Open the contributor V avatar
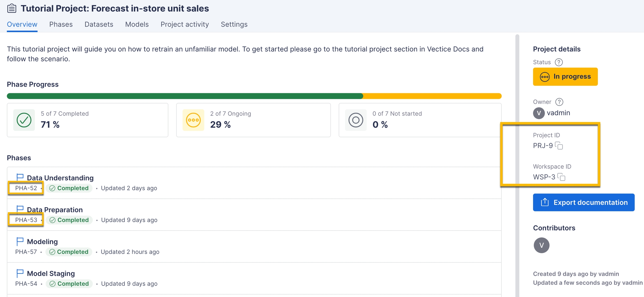Screen dimensions: 644x297 pos(541,245)
